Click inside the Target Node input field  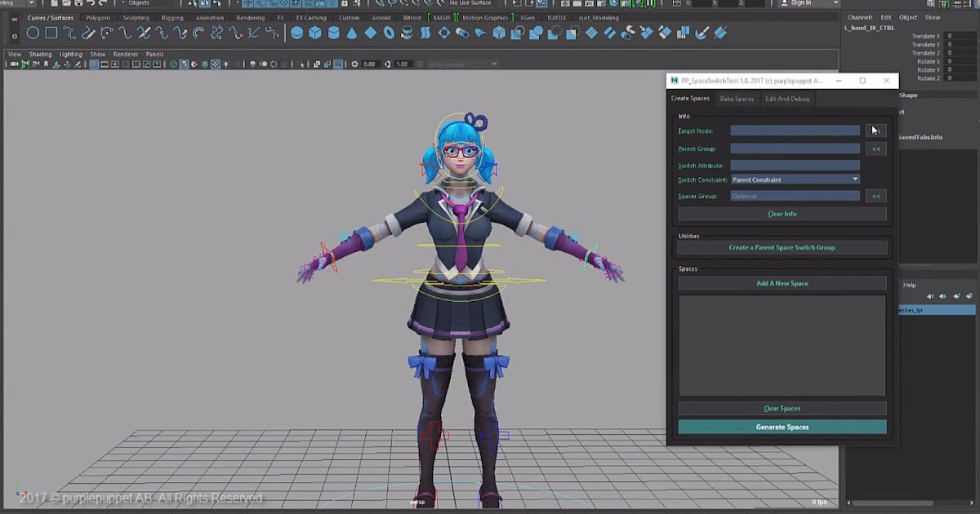pyautogui.click(x=795, y=131)
